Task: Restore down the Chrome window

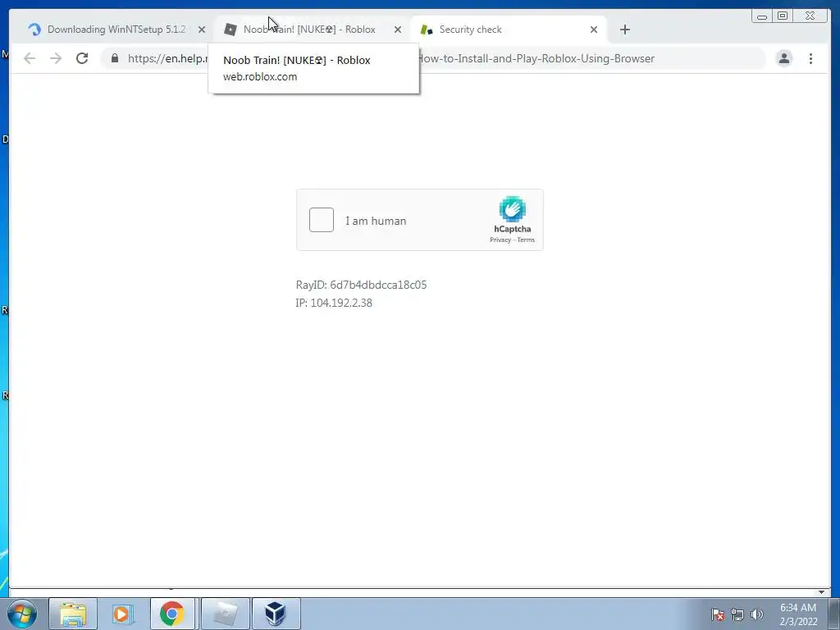Action: 782,16
